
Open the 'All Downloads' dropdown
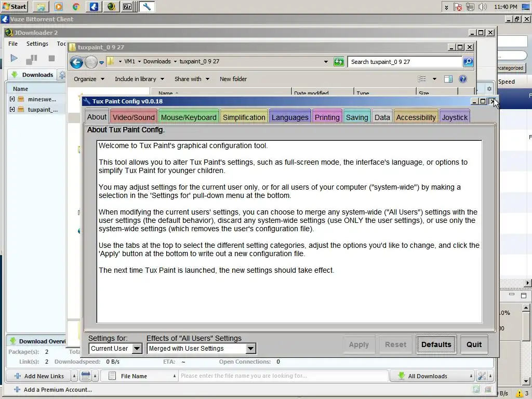432,376
